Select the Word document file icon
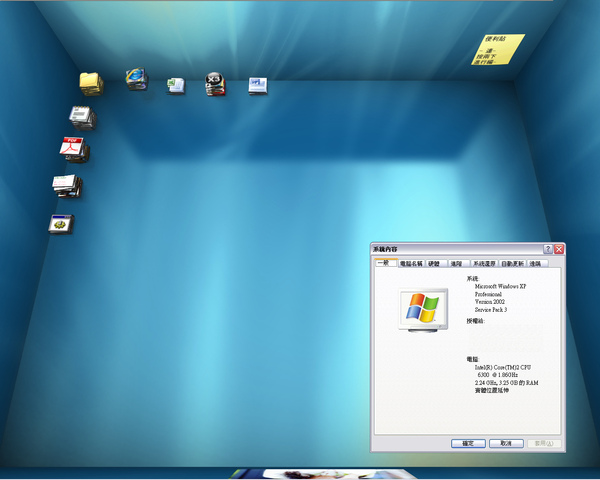Image resolution: width=600 pixels, height=480 pixels. pos(258,85)
